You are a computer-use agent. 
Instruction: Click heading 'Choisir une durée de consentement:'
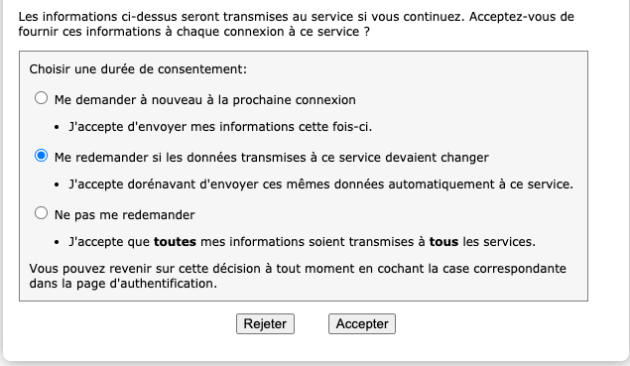tap(138, 69)
